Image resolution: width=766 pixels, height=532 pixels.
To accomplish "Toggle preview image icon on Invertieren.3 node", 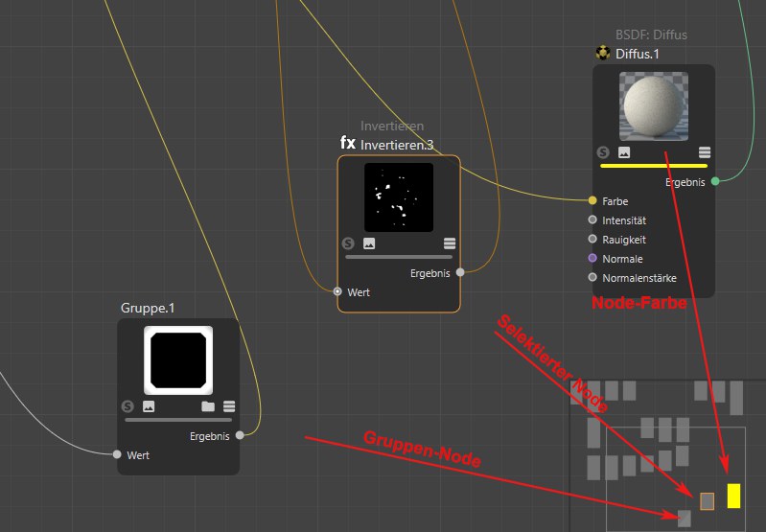I will 369,243.
